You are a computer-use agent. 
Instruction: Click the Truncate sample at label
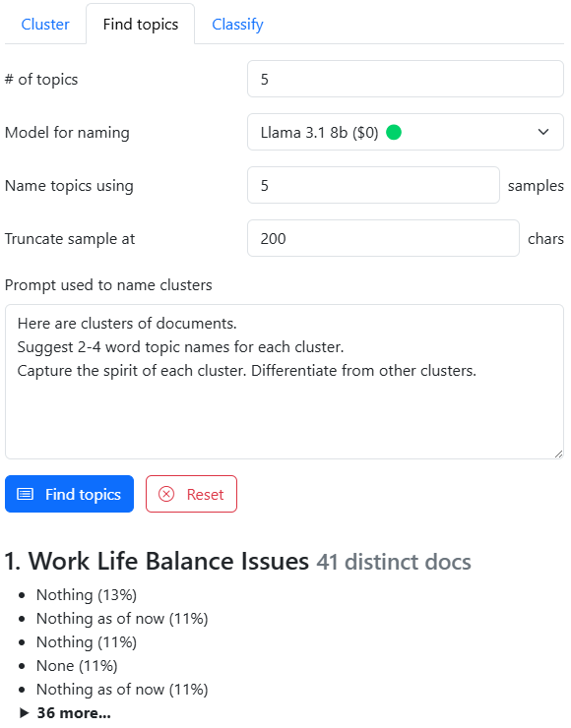[70, 239]
